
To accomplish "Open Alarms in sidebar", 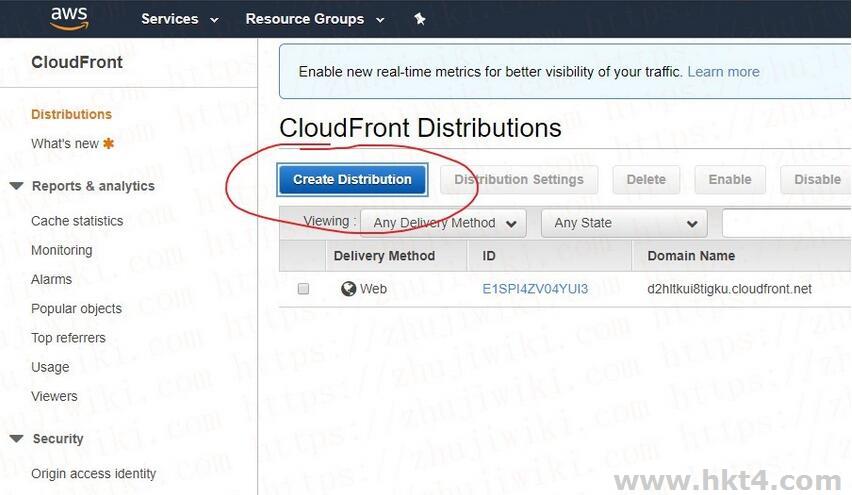I will (x=51, y=279).
